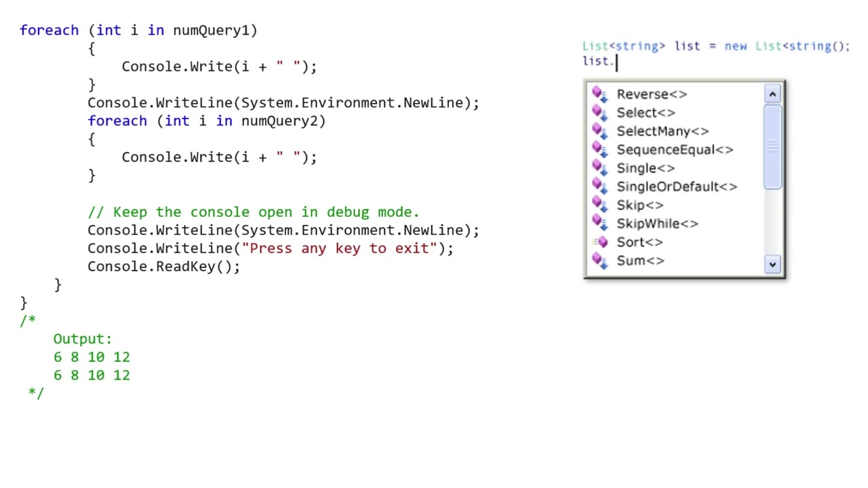Click the SingleOrDefault<> extension method icon
The image size is (868, 488).
(x=599, y=186)
